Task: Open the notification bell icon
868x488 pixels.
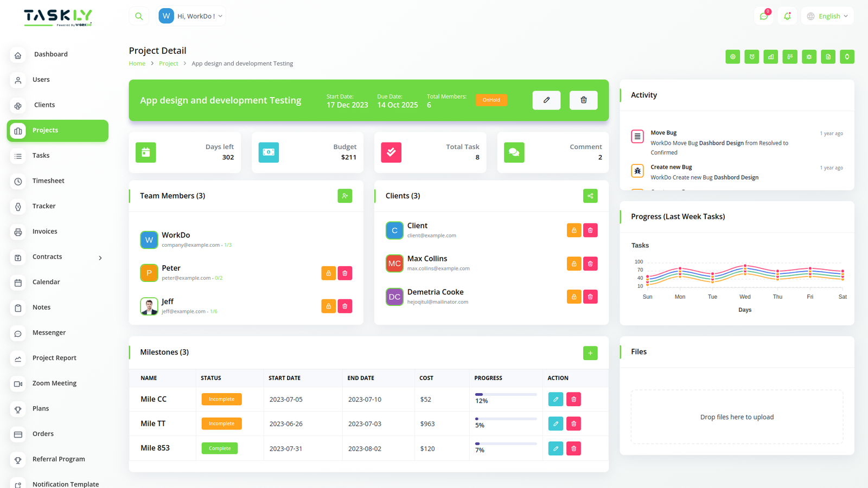Action: pyautogui.click(x=787, y=16)
